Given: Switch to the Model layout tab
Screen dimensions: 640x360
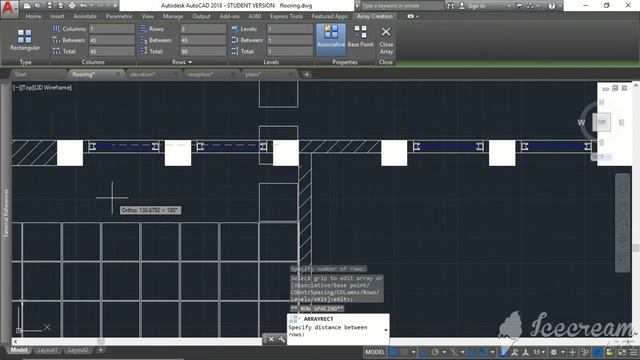Looking at the screenshot, I should [x=19, y=350].
